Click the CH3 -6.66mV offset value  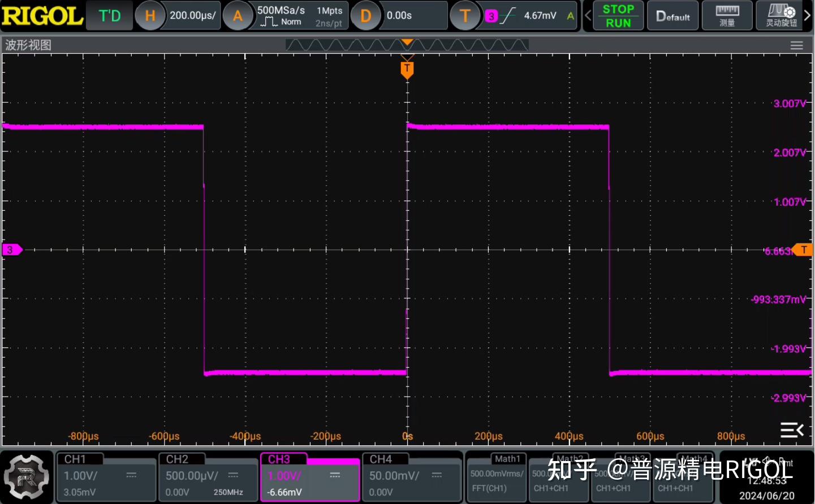point(284,492)
